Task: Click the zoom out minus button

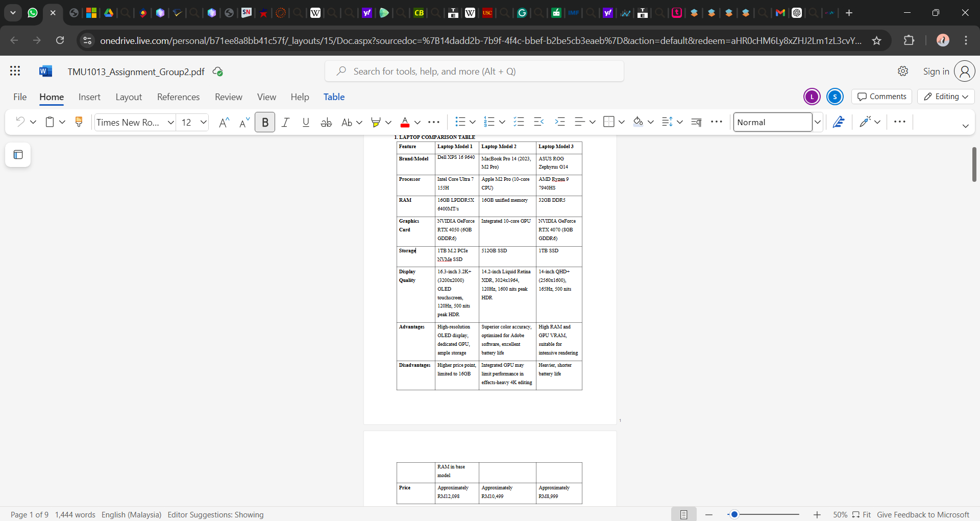Action: (x=709, y=514)
